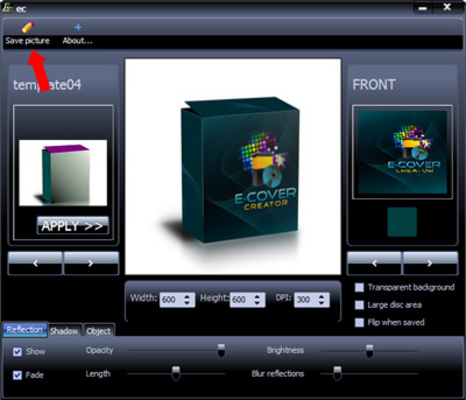Decrease the Width value with down arrow
466x400 pixels.
point(187,303)
